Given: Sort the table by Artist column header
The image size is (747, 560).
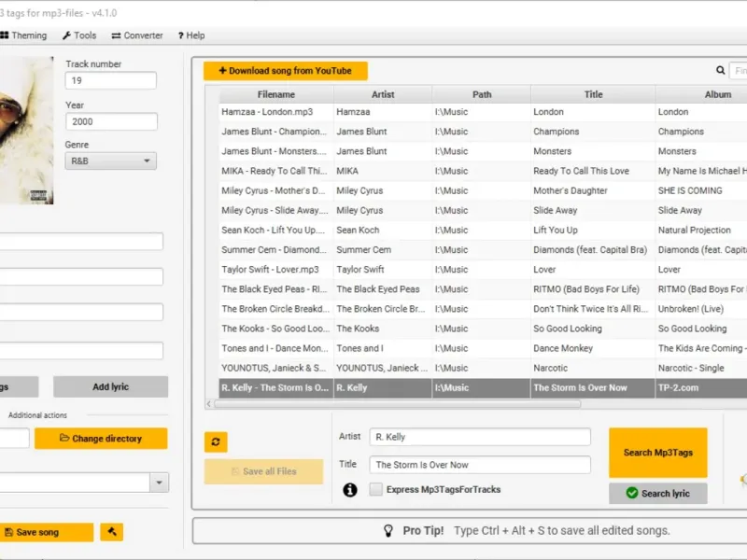Looking at the screenshot, I should tap(383, 94).
